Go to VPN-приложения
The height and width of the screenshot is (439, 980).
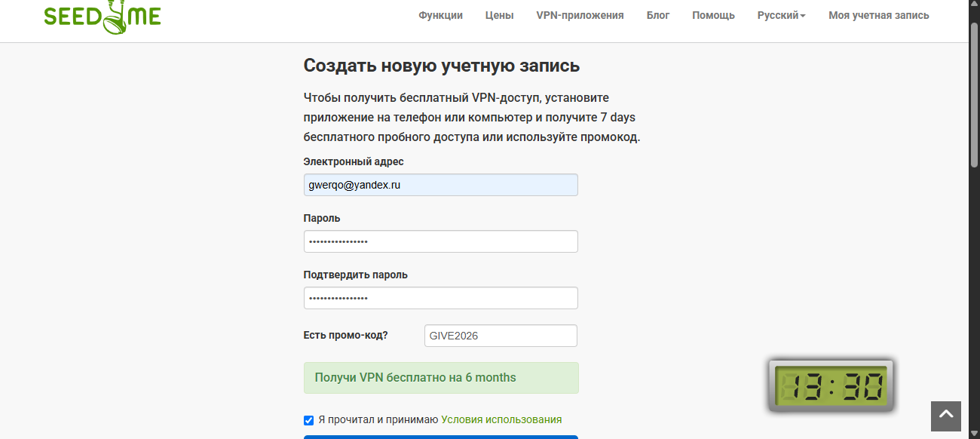tap(580, 15)
